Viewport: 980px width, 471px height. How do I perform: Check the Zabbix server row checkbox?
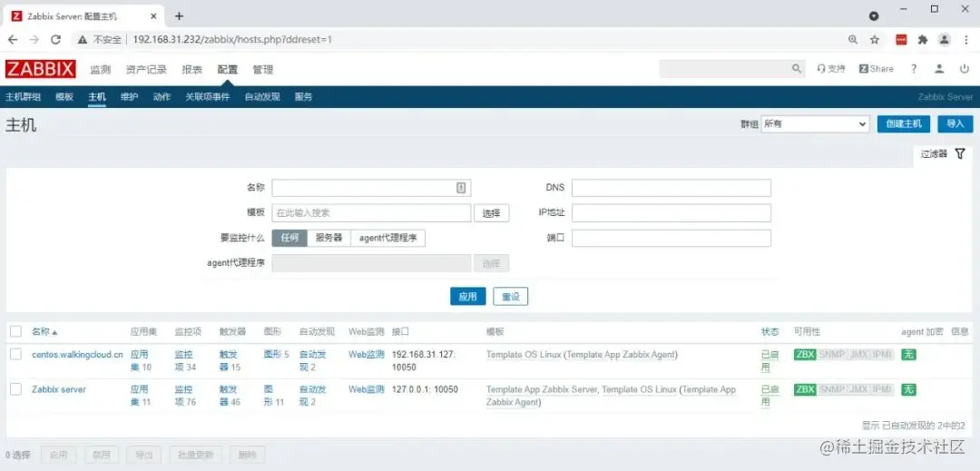(x=16, y=389)
